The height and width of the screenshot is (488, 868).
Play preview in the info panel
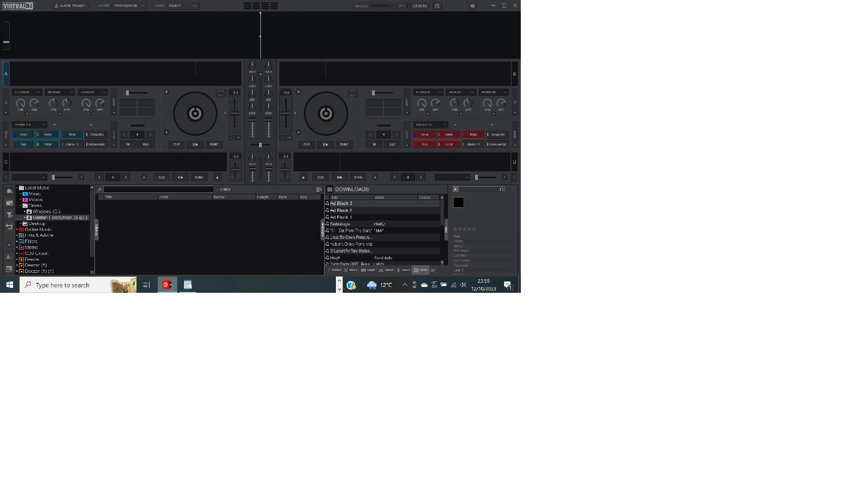pos(456,189)
